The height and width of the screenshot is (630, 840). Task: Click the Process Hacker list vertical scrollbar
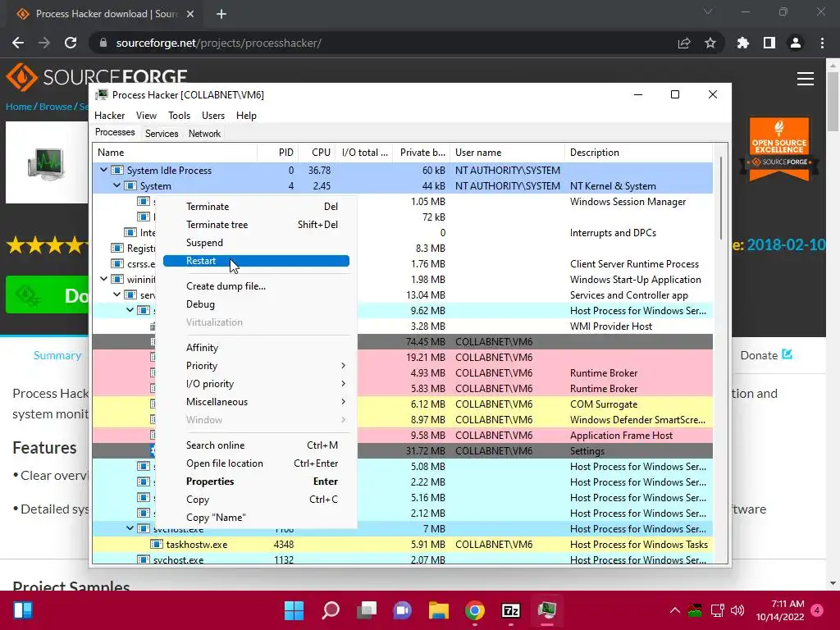pyautogui.click(x=721, y=198)
